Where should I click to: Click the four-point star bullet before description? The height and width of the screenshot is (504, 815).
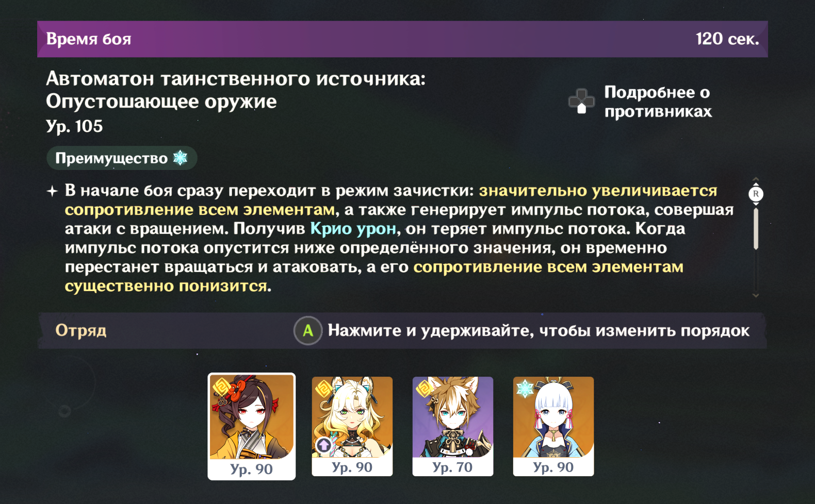(52, 191)
